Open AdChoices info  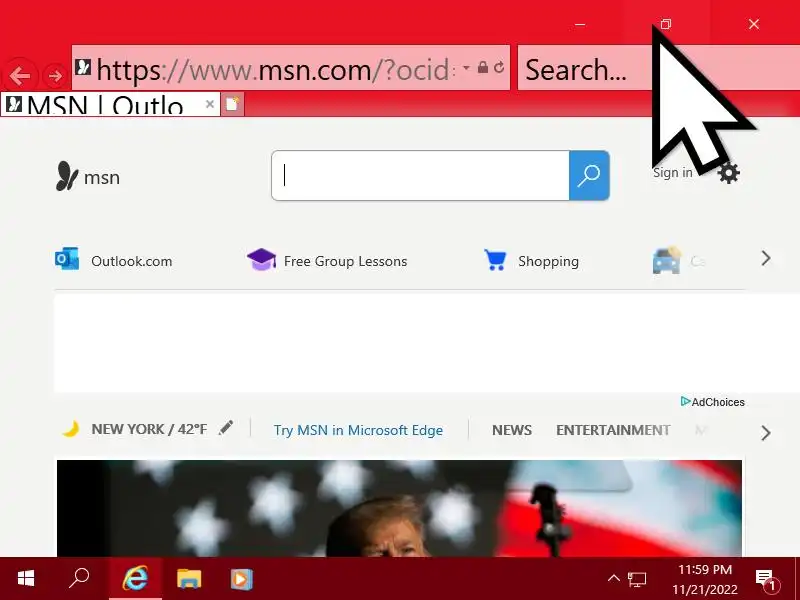tap(713, 402)
